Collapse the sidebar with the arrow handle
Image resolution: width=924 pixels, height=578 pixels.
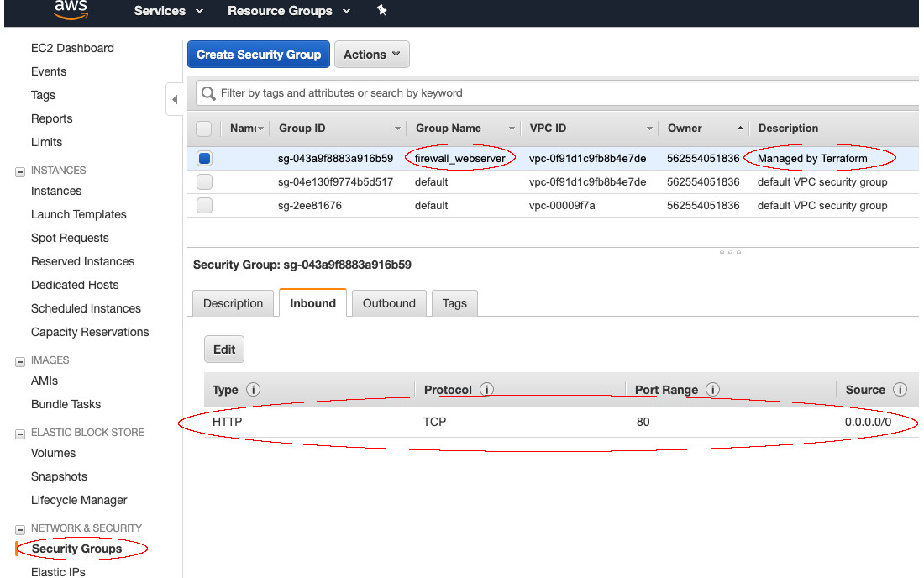(175, 100)
